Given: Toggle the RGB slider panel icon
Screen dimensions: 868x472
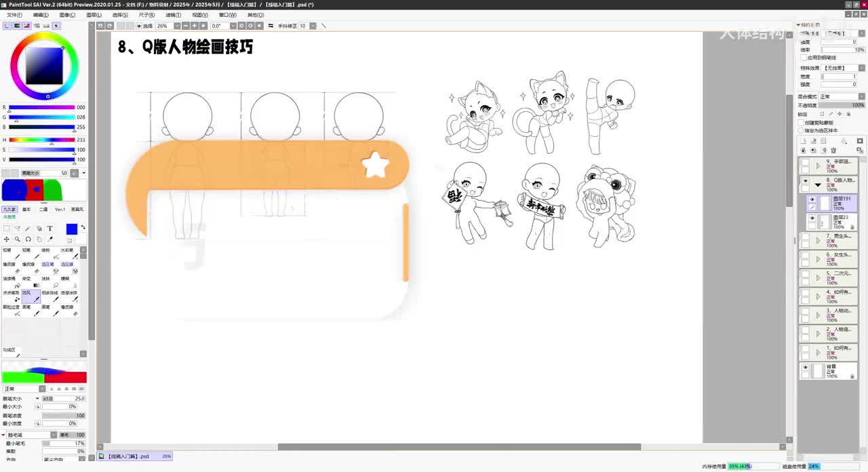Looking at the screenshot, I should [17, 26].
